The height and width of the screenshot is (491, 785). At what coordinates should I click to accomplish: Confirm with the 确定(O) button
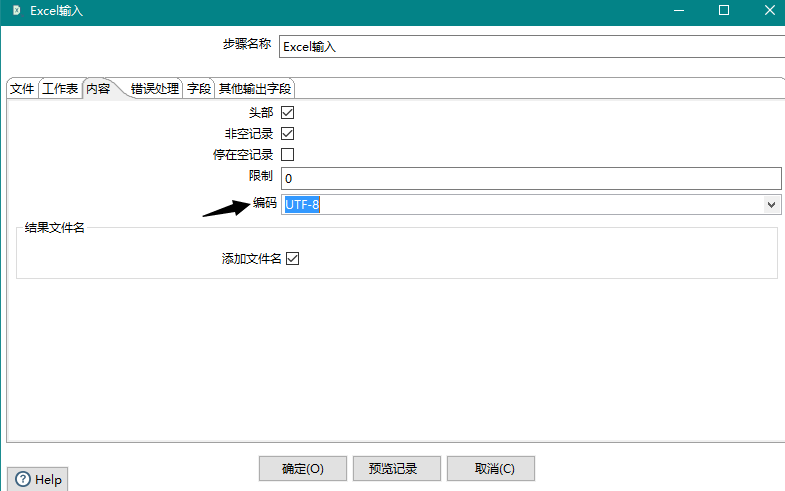303,468
